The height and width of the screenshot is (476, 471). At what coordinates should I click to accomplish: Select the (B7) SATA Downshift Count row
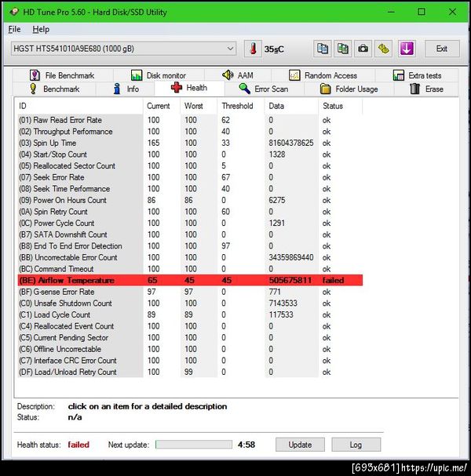pos(190,234)
